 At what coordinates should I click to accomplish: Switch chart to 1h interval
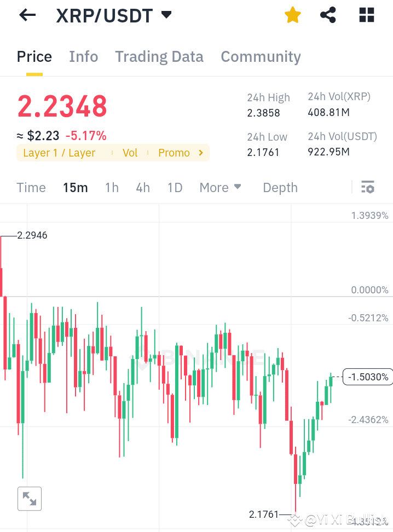coord(112,187)
